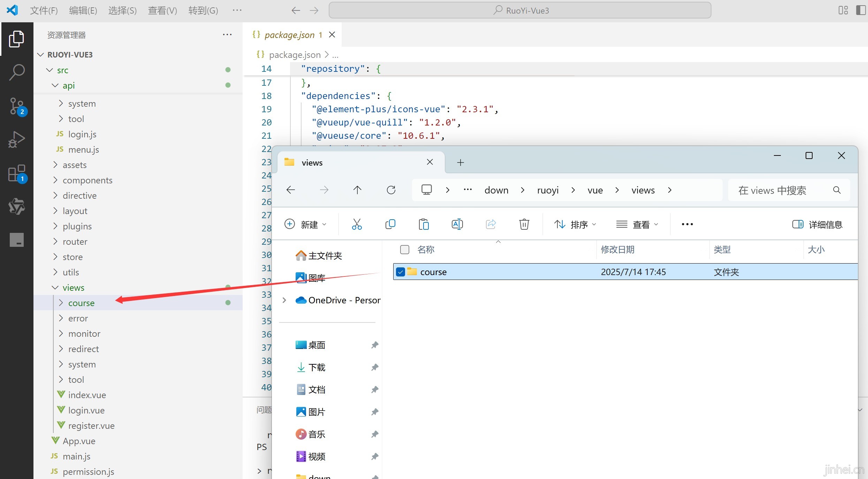Open the 文件(F) menu
Viewport: 868px width, 479px height.
tap(44, 10)
